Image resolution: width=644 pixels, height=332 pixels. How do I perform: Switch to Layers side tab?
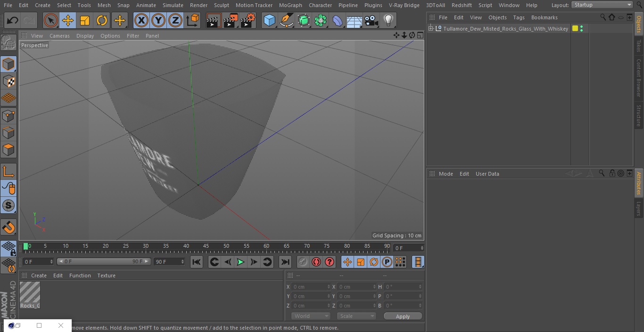639,208
